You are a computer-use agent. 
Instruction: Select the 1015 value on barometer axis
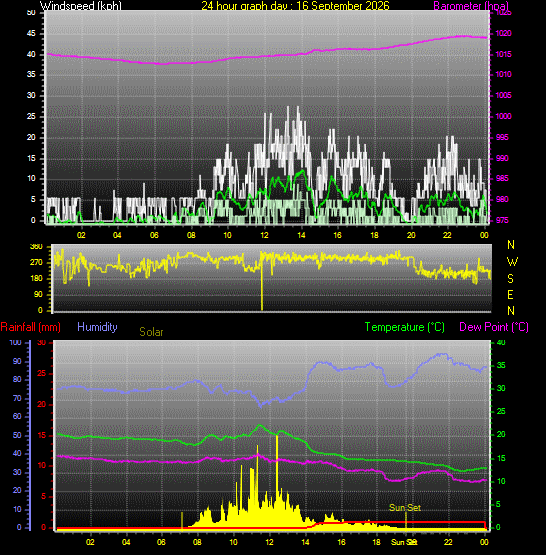503,54
